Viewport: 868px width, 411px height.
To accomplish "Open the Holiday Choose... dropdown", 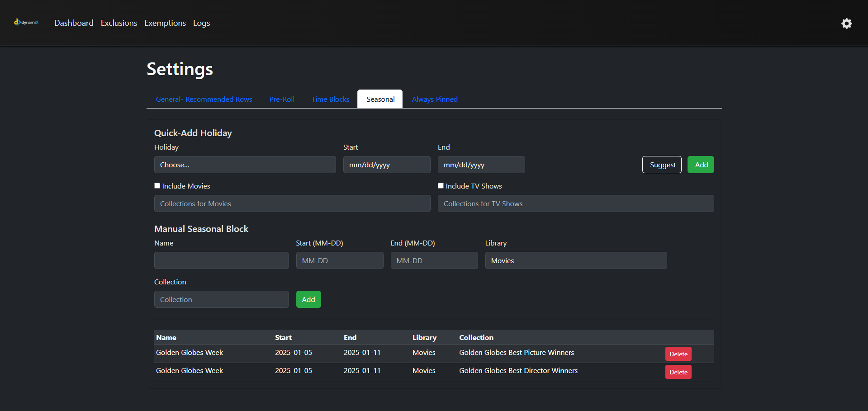I will tap(245, 165).
